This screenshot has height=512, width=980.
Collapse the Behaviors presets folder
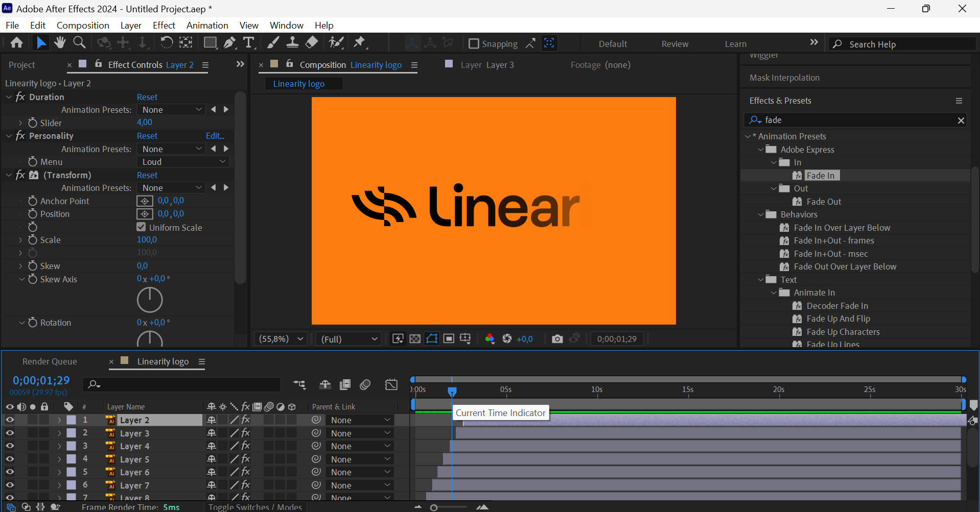coord(761,214)
